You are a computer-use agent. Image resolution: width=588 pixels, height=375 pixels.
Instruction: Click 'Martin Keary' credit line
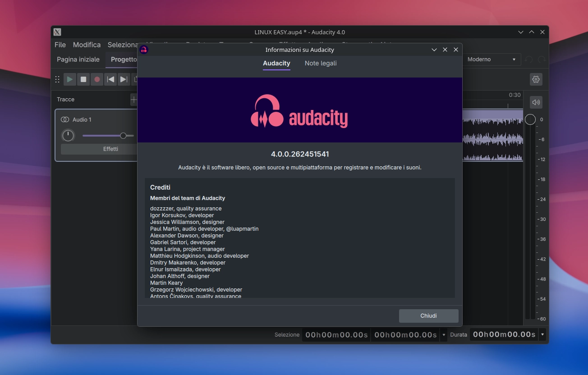[x=166, y=283]
